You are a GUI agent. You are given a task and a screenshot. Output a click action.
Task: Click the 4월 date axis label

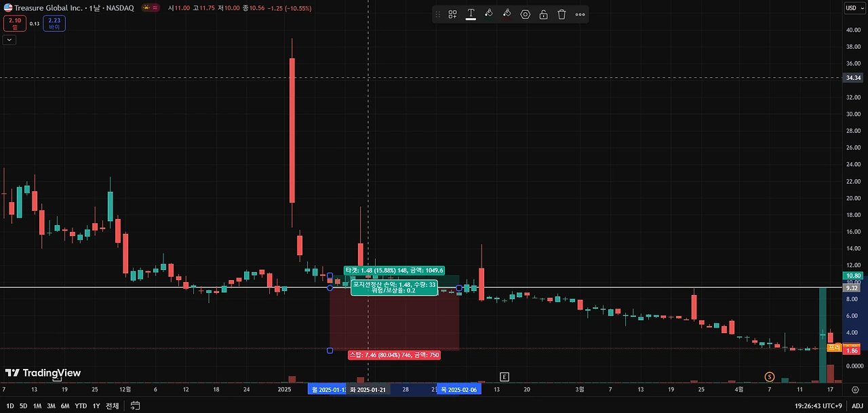739,390
